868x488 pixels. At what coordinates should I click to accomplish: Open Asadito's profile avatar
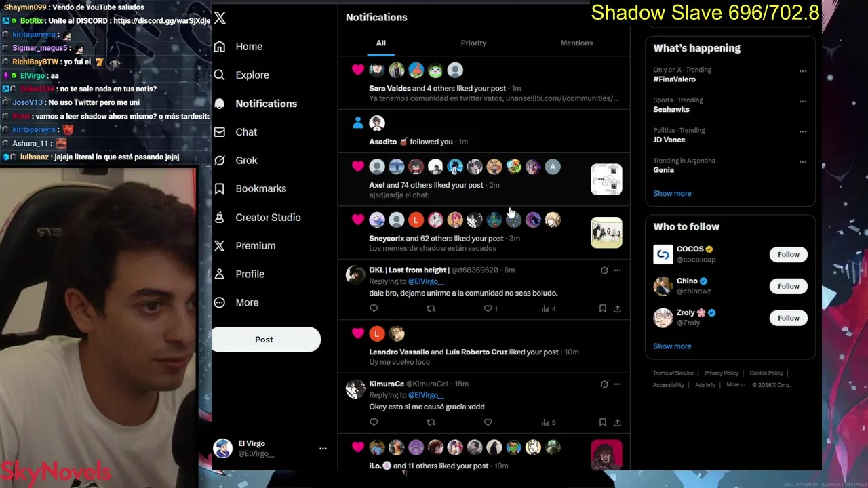(377, 123)
